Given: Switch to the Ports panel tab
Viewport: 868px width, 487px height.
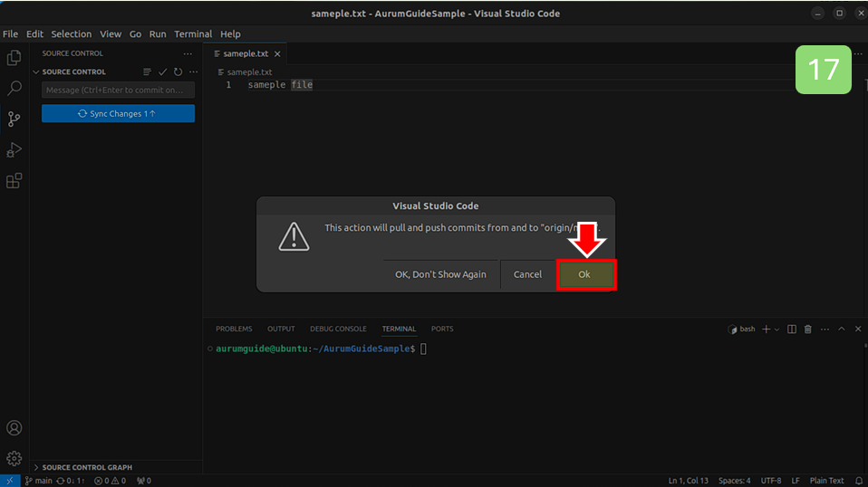Looking at the screenshot, I should (442, 329).
